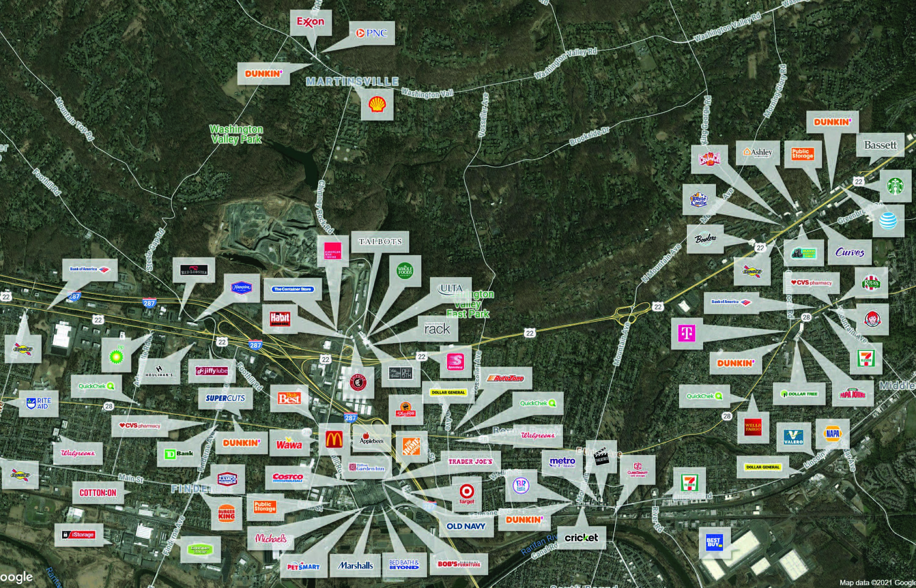This screenshot has width=916, height=588.
Task: Click the Exxon logo callout
Action: pos(310,22)
